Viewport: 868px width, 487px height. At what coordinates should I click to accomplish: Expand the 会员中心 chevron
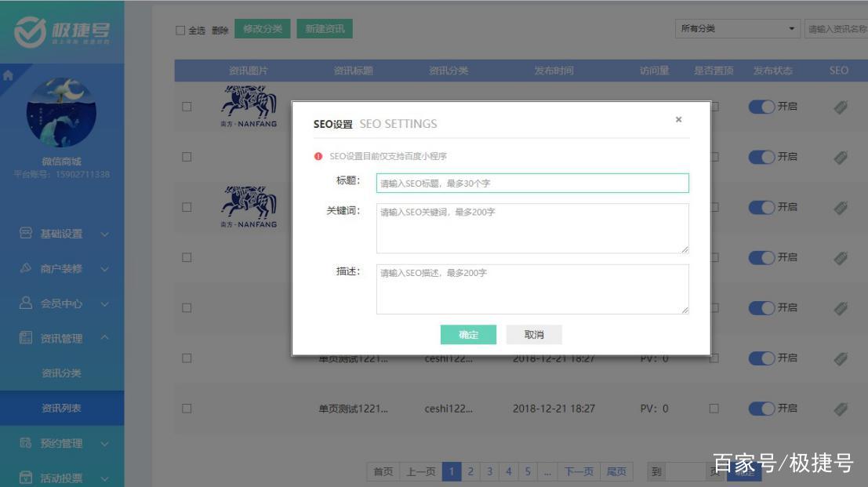(104, 303)
